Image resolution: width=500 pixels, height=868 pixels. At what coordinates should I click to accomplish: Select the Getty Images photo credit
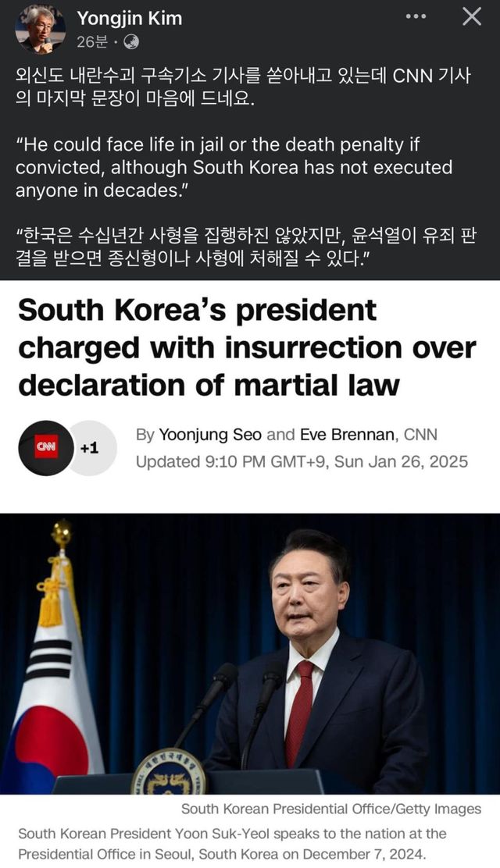point(331,809)
